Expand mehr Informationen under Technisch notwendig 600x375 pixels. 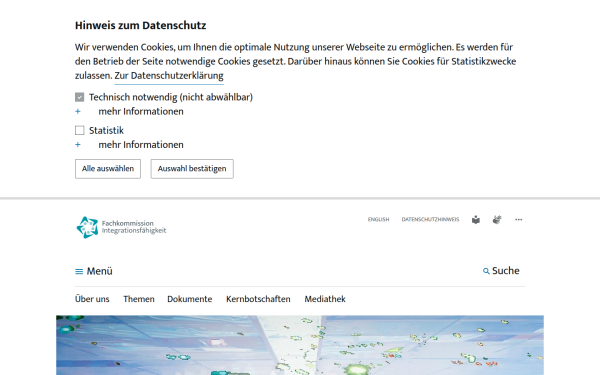point(129,111)
